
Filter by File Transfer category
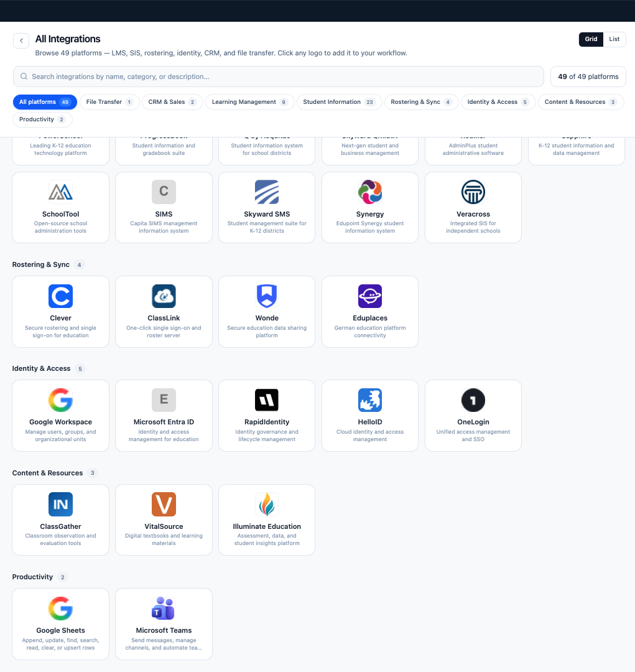[109, 102]
